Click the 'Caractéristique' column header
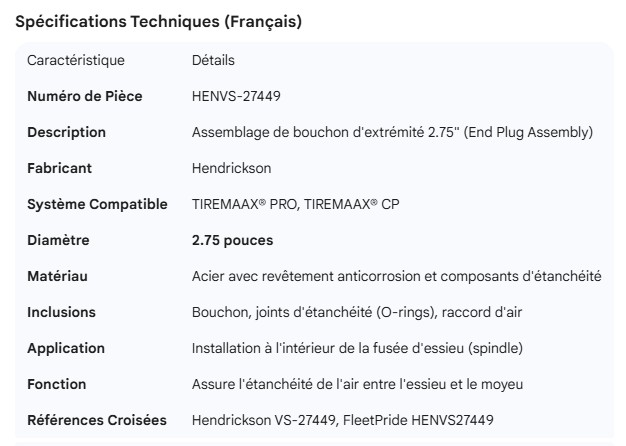The image size is (626, 446). 76,61
